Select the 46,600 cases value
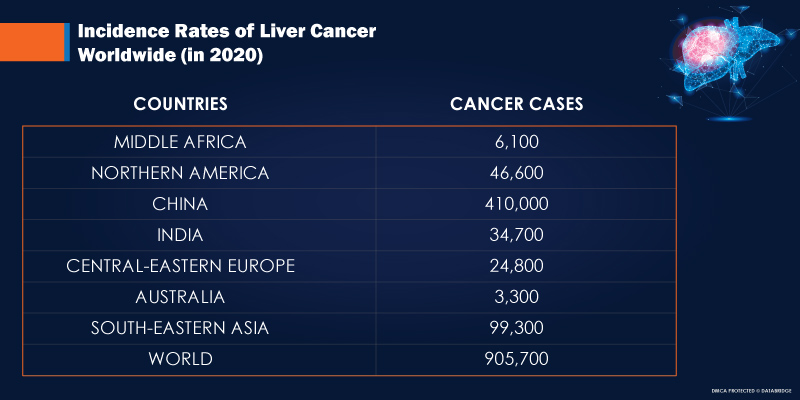This screenshot has width=800, height=400. [x=516, y=173]
